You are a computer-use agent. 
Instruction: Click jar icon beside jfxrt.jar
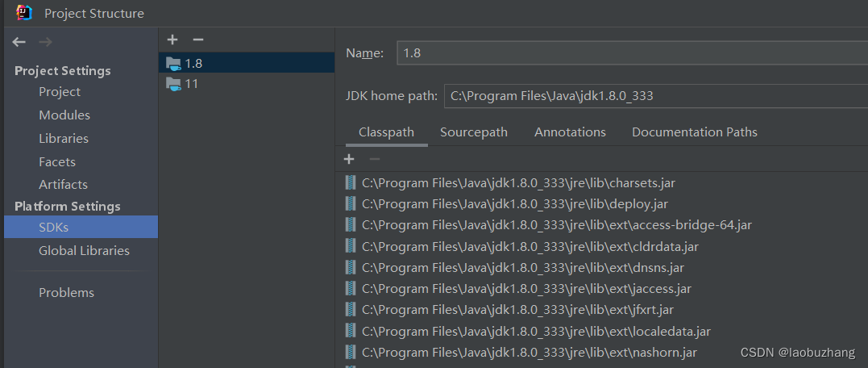[x=351, y=309]
